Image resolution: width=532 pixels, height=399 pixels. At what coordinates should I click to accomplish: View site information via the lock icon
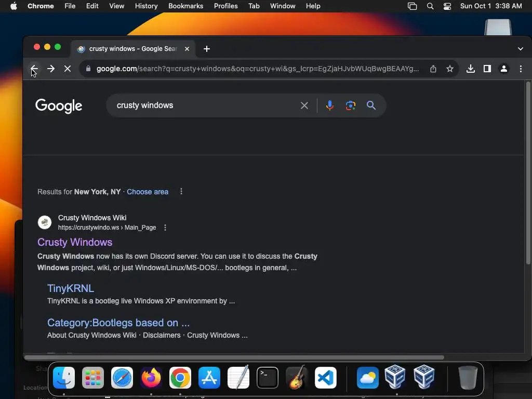tap(88, 69)
